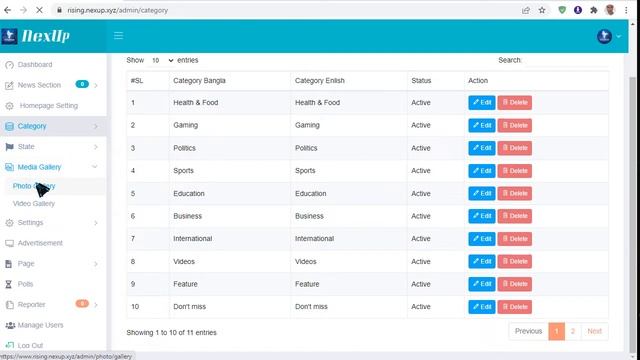Expand Page sidebar menu
This screenshot has height=360, width=640.
[52, 264]
